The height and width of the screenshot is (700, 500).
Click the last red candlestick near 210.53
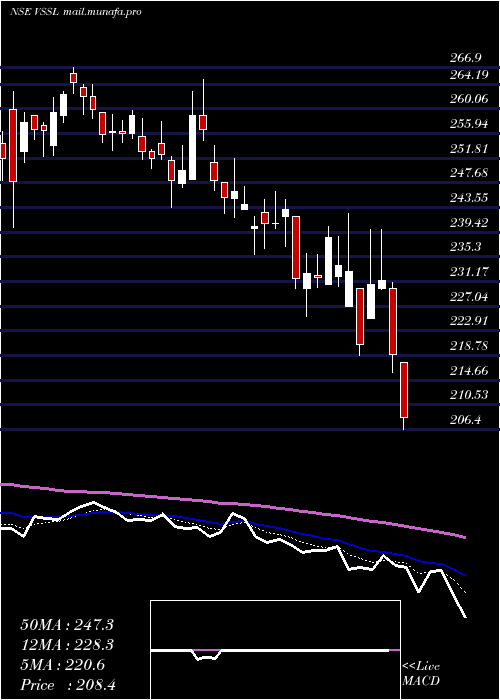404,390
